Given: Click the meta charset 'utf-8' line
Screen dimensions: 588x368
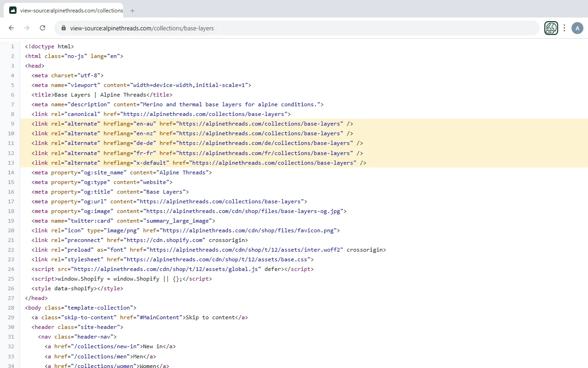Looking at the screenshot, I should tap(68, 75).
